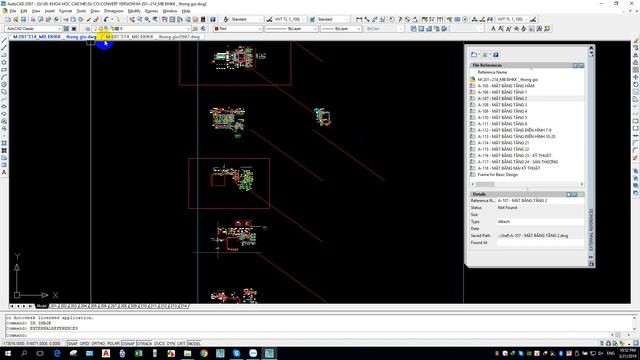Click the Save icon in standard toolbar

point(23,19)
